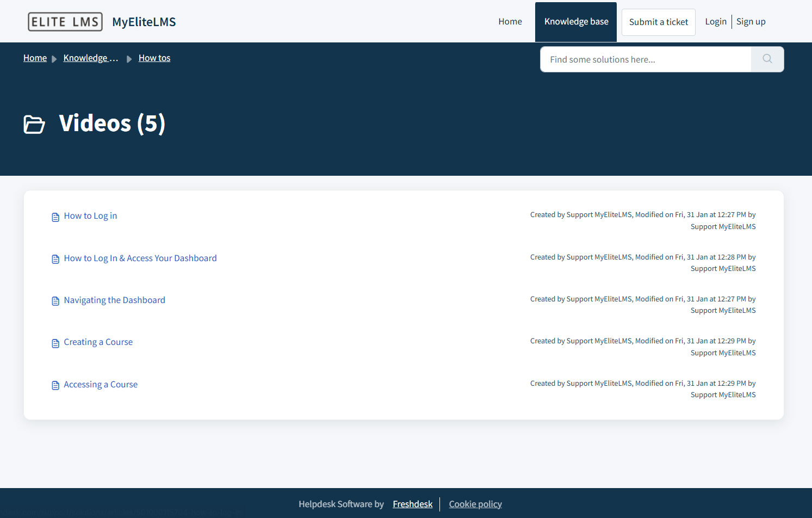Image resolution: width=812 pixels, height=518 pixels.
Task: Open the Login link
Action: (x=715, y=22)
